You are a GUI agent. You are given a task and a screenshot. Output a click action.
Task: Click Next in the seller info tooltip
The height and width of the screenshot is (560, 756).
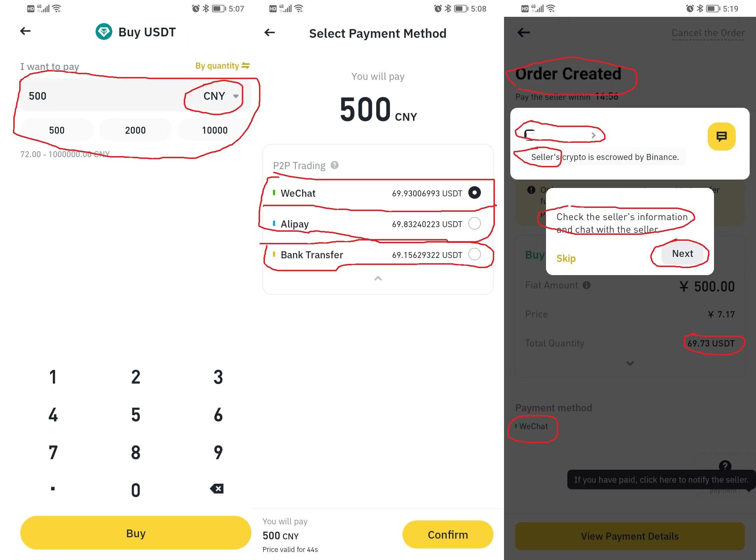(682, 253)
